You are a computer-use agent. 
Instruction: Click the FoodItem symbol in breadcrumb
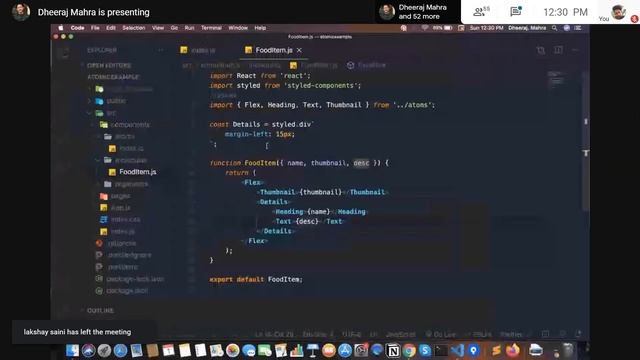click(x=366, y=65)
